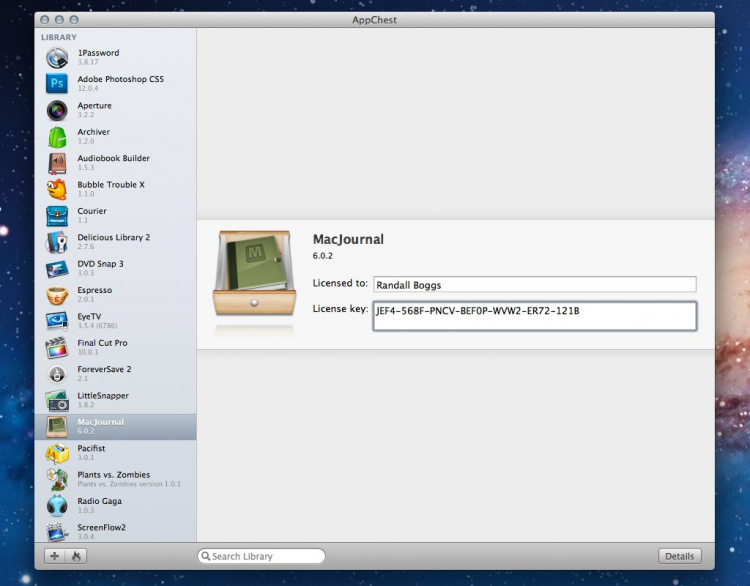Click the MacJournal icon in the sidebar
The image size is (750, 586).
[57, 427]
